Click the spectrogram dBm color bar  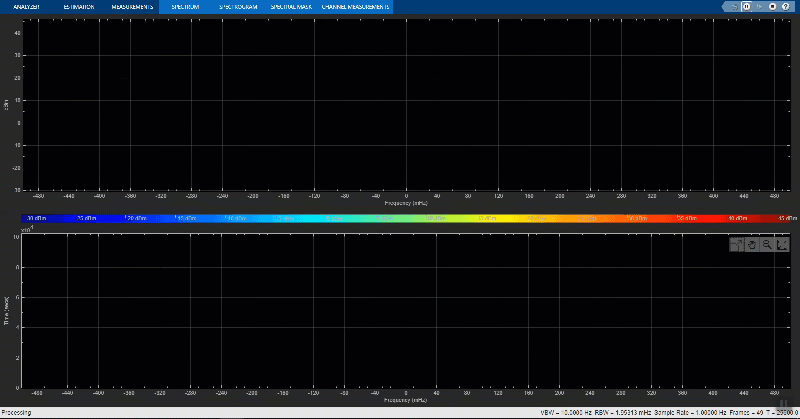point(406,218)
